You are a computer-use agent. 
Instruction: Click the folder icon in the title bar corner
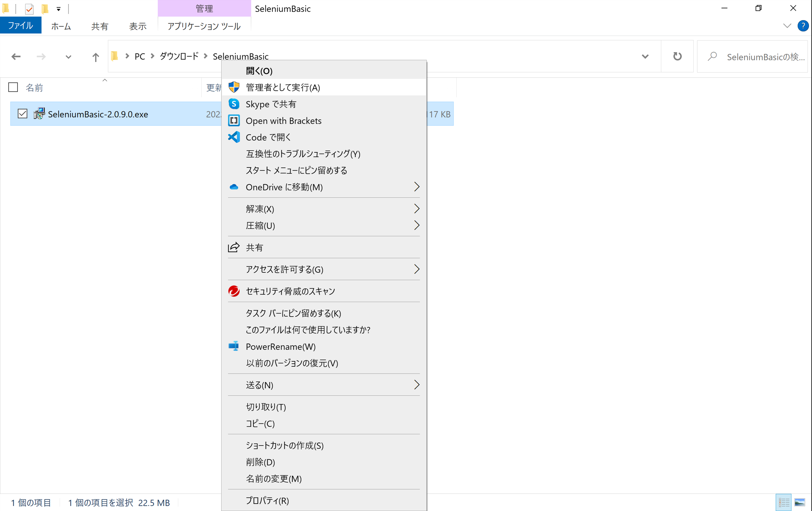coord(6,8)
